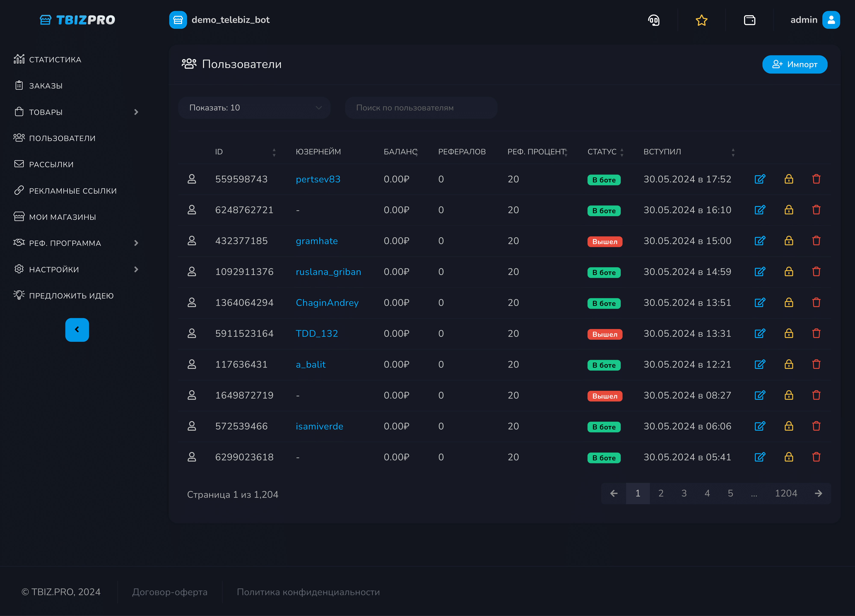Open Рассылки in the sidebar
This screenshot has height=616, width=855.
(51, 164)
